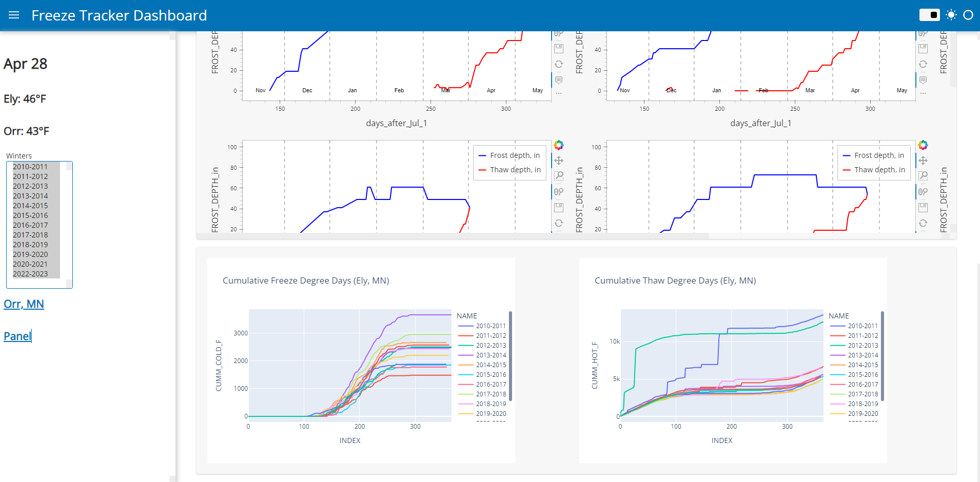The image size is (980, 482).
Task: Select Box Zoom tool on lower-right legend plot
Action: [923, 176]
